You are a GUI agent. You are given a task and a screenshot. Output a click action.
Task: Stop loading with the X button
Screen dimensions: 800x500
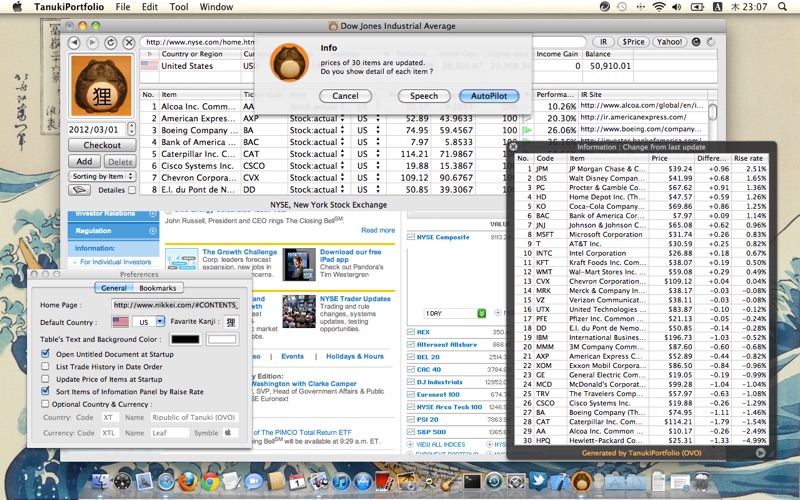pyautogui.click(x=129, y=42)
